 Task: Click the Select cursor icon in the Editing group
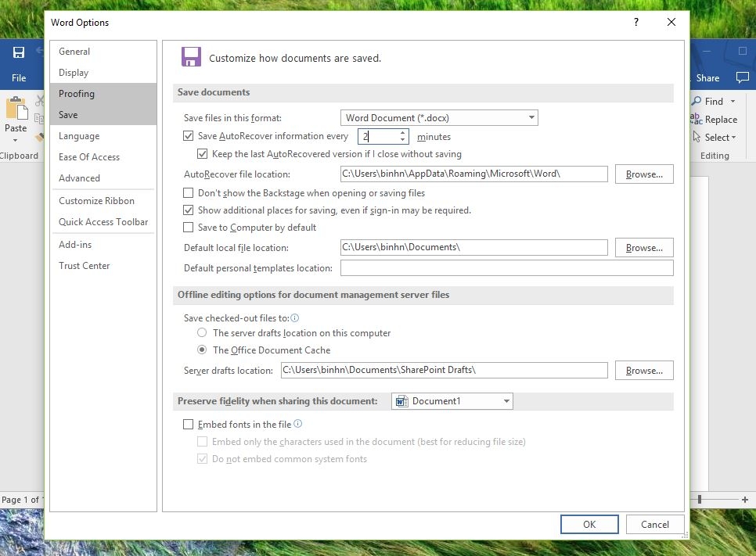[x=697, y=137]
